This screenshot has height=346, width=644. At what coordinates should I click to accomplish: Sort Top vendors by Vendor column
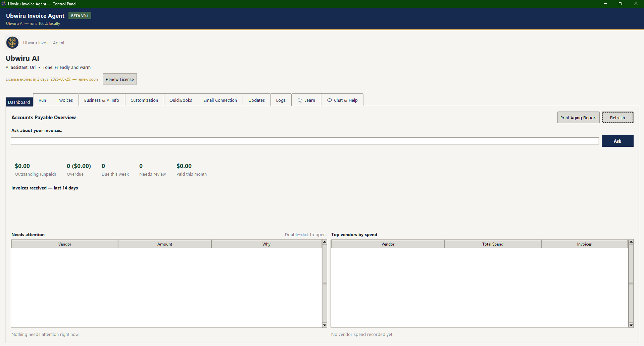click(388, 244)
